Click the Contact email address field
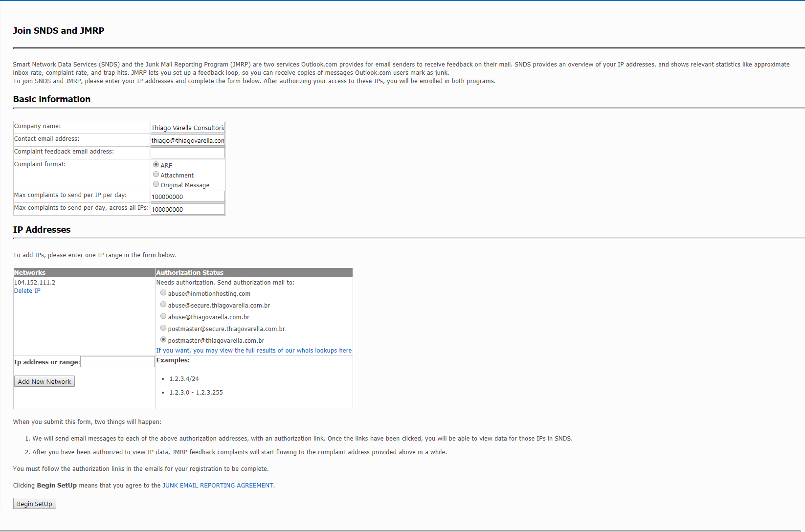 tap(188, 140)
